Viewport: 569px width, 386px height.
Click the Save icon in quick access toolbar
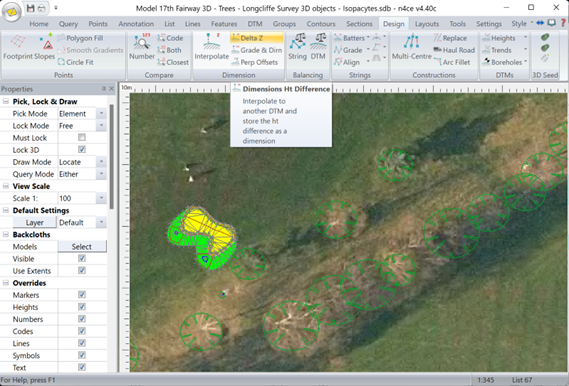click(x=31, y=8)
